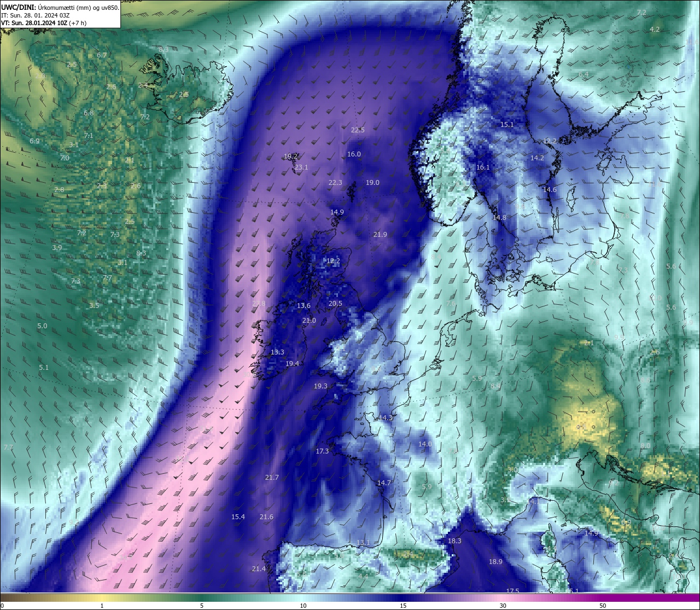Click the 19.4 value label
The image size is (700, 610).
292,364
